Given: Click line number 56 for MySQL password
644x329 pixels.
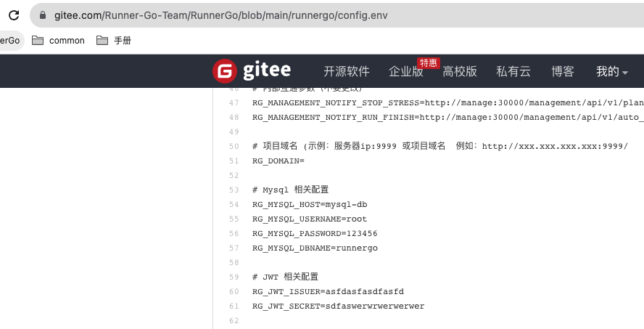Looking at the screenshot, I should (x=234, y=234).
